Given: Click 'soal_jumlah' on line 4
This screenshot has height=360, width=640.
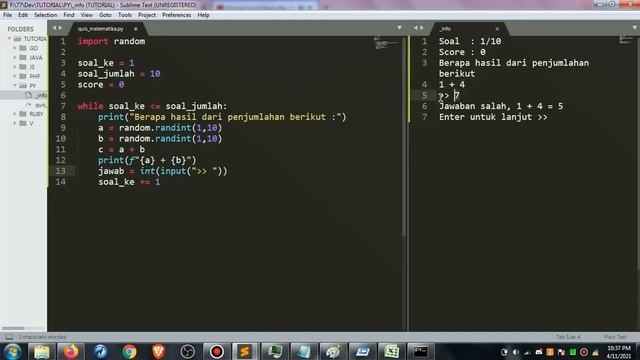Looking at the screenshot, I should pos(106,74).
